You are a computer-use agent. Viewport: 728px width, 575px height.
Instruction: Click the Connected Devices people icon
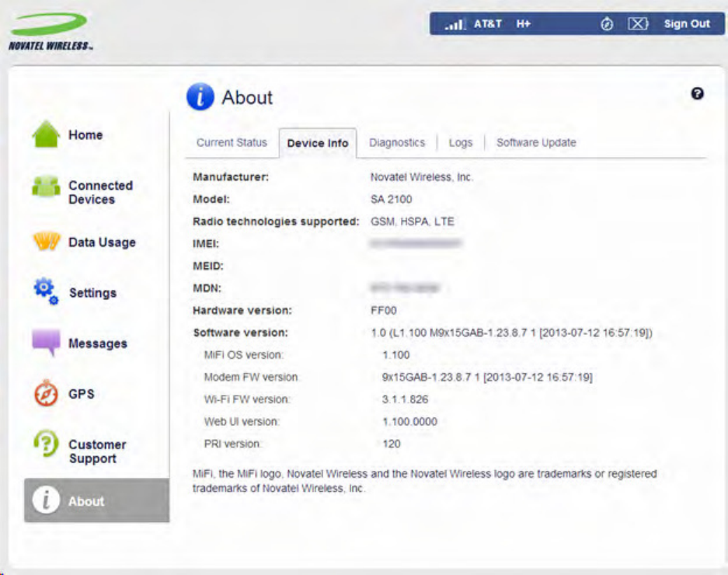pyautogui.click(x=46, y=186)
